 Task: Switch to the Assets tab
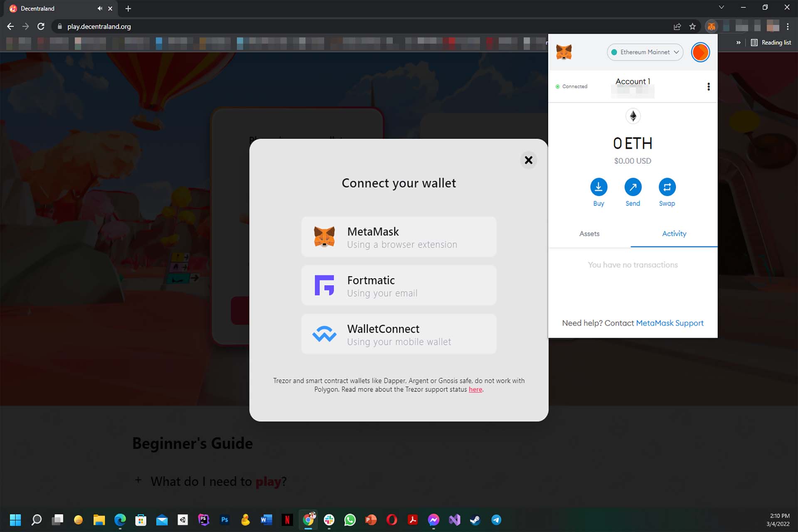tap(589, 234)
